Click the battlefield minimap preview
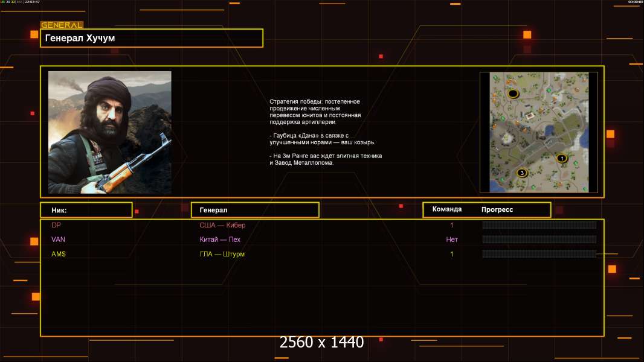 click(539, 132)
